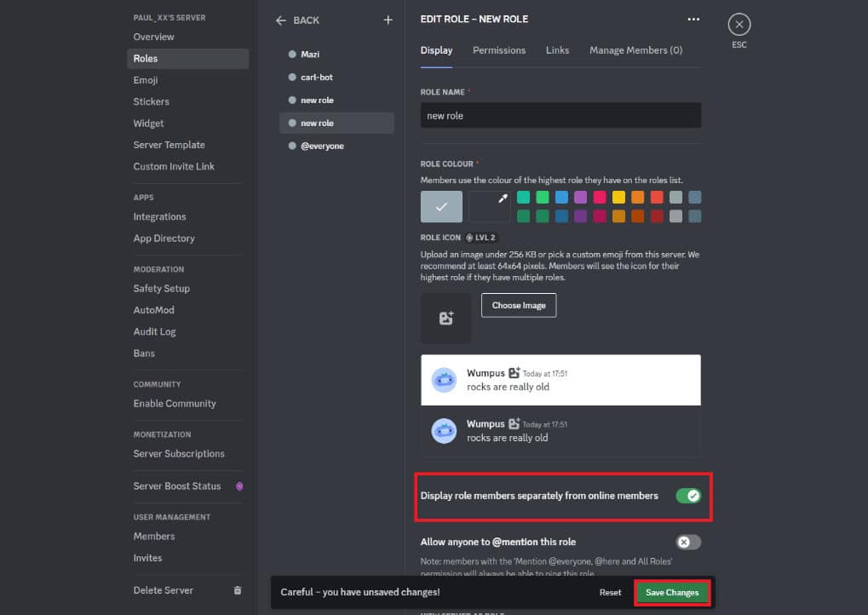Click the LVL 2 boost badge
Screen dimensions: 868x615
pos(480,238)
